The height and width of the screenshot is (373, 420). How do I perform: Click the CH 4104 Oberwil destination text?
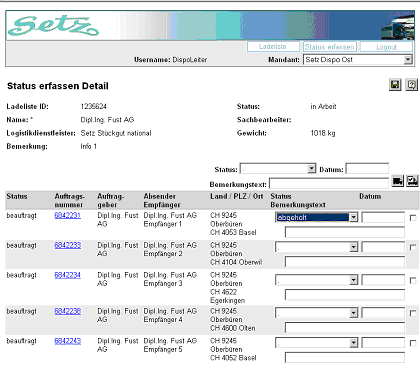[236, 262]
